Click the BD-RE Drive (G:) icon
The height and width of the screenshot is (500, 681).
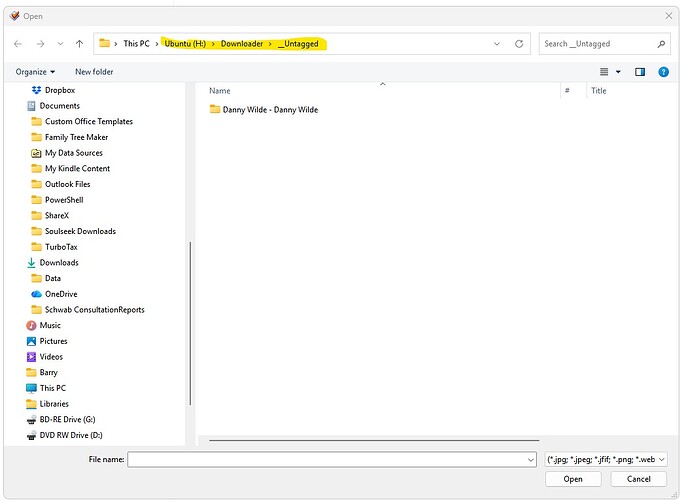31,420
